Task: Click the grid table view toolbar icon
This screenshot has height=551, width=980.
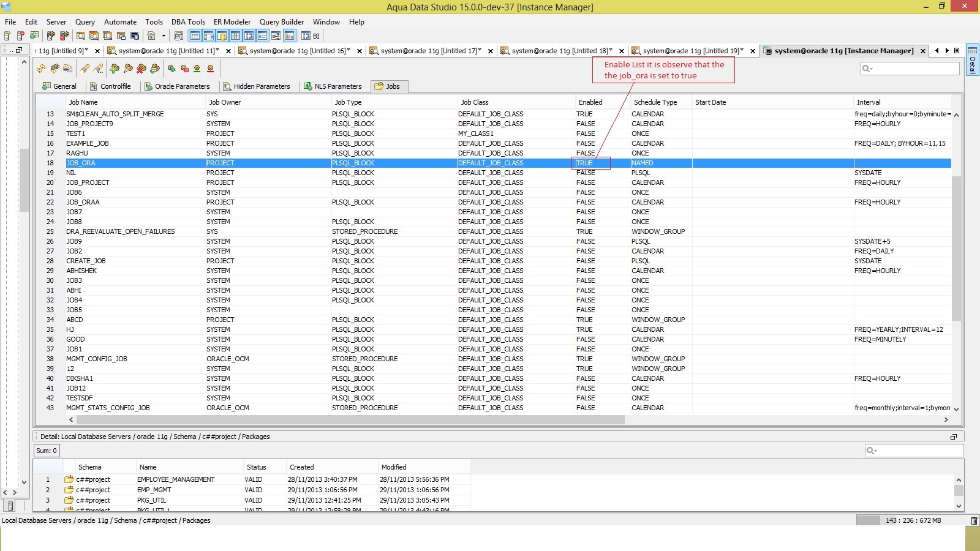Action: click(x=235, y=36)
